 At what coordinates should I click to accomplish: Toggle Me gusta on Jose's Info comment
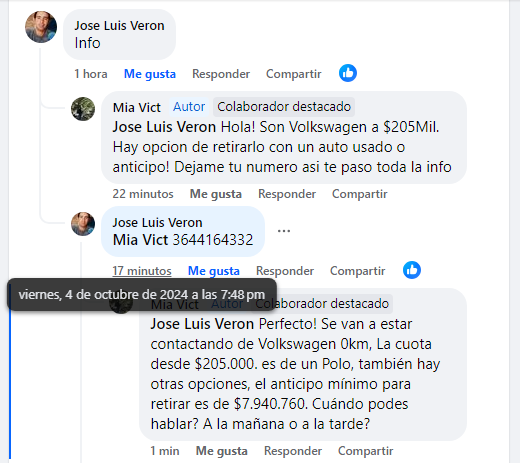click(x=150, y=74)
